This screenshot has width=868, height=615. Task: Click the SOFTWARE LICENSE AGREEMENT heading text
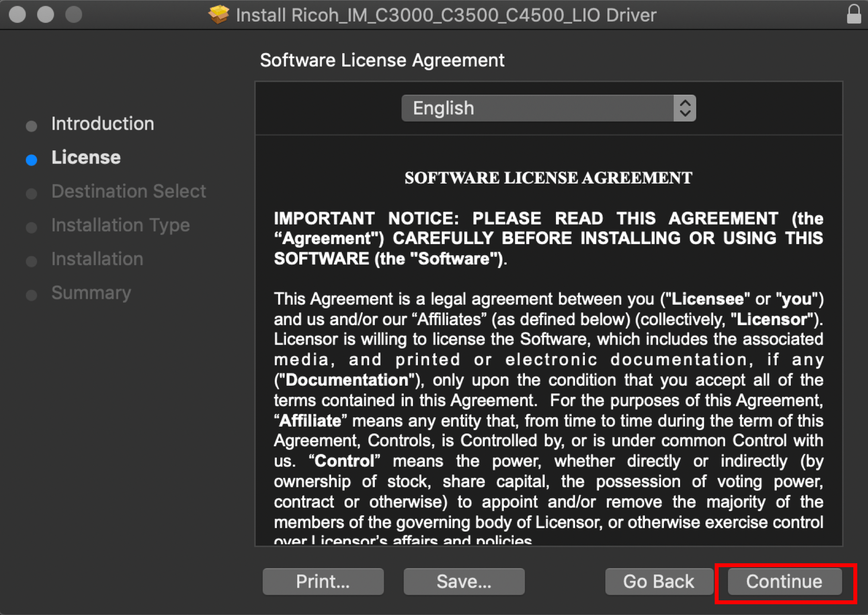(x=548, y=178)
